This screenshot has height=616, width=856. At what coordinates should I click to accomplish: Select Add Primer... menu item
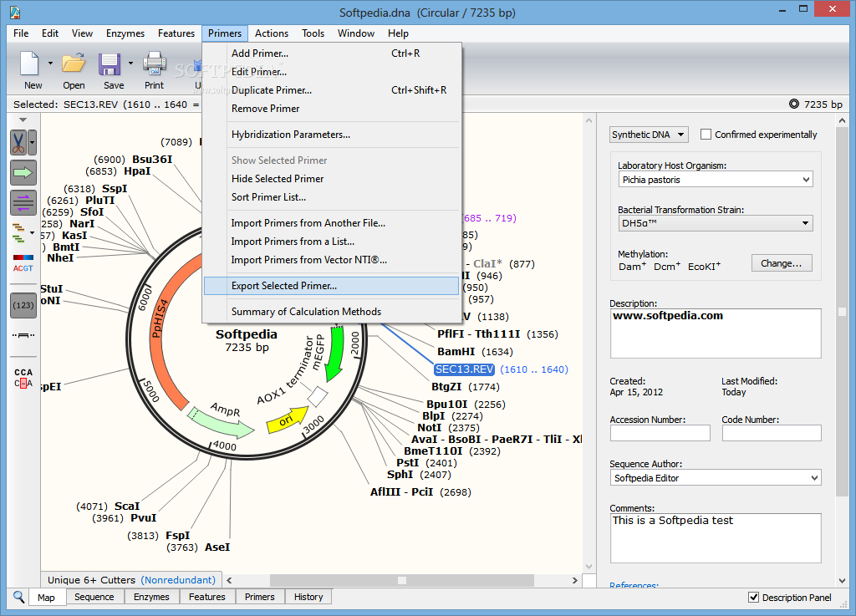[332, 53]
